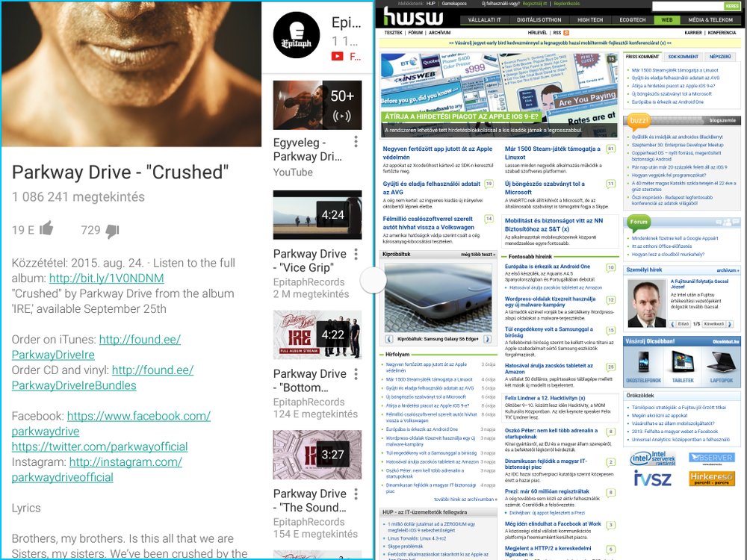Click the Archívum link under the logo
Viewport: 747px width, 560px height.
pos(439,33)
